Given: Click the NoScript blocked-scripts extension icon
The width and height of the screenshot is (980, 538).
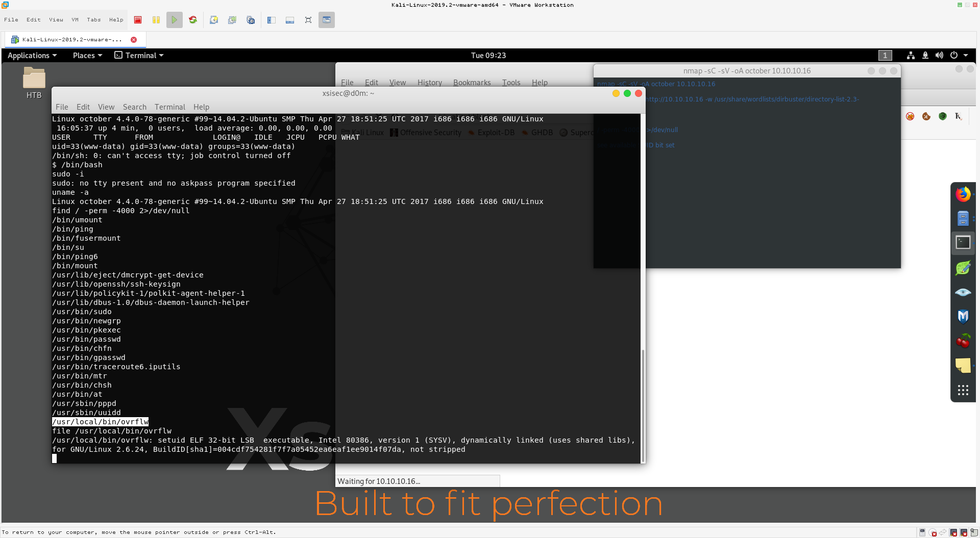Looking at the screenshot, I should pos(910,116).
